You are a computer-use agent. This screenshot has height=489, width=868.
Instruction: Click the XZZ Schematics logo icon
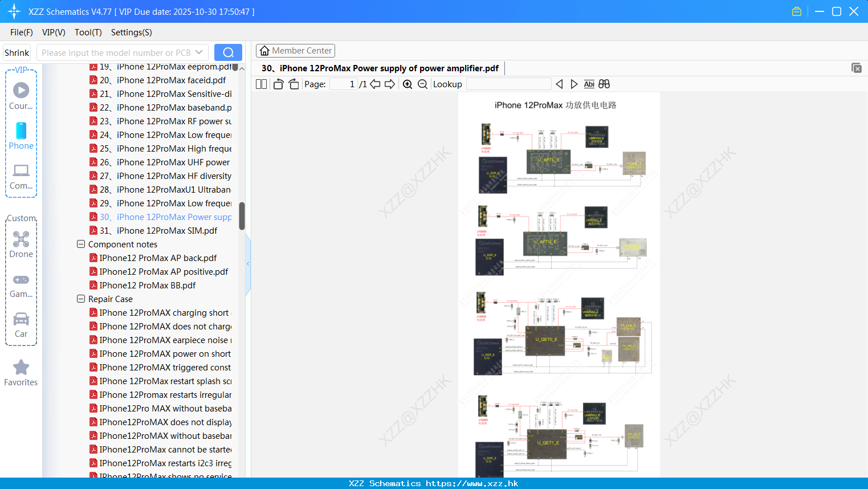click(14, 11)
